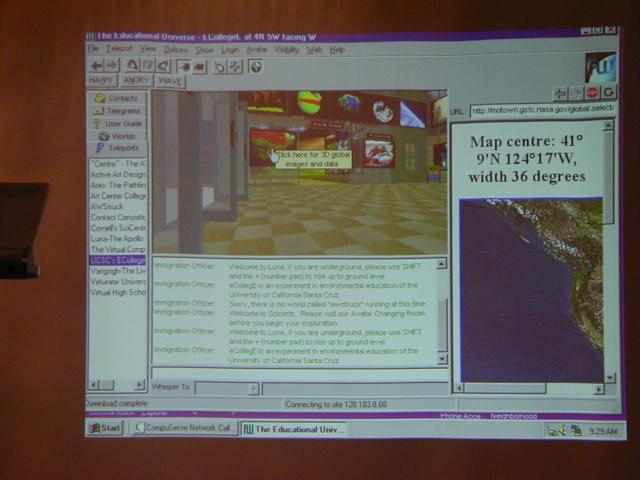Select Vangogh teleport list entry

click(x=118, y=271)
